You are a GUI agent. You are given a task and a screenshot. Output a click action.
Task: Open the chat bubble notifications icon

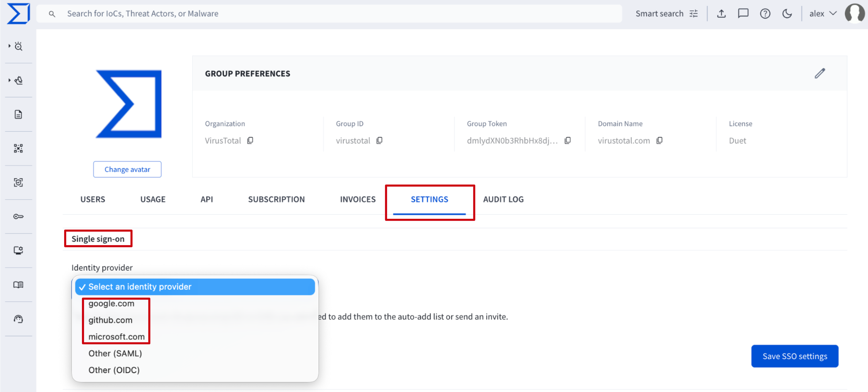tap(743, 14)
